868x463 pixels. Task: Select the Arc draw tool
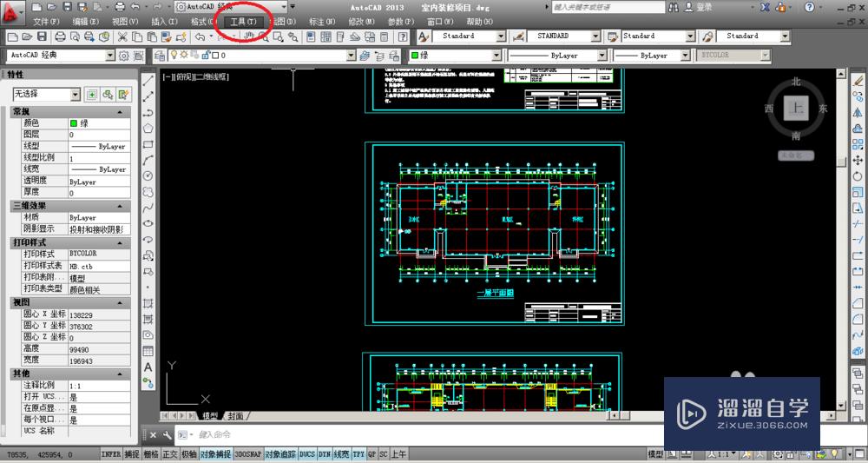pos(148,160)
